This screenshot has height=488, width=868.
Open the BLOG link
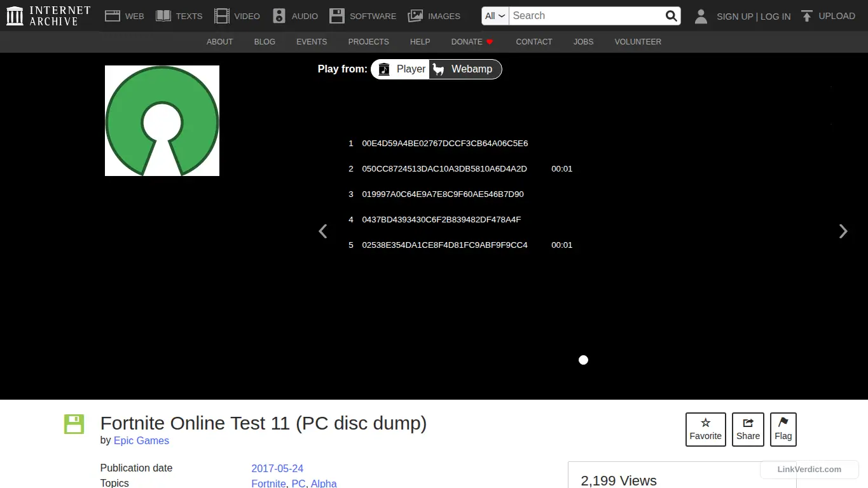click(x=265, y=42)
